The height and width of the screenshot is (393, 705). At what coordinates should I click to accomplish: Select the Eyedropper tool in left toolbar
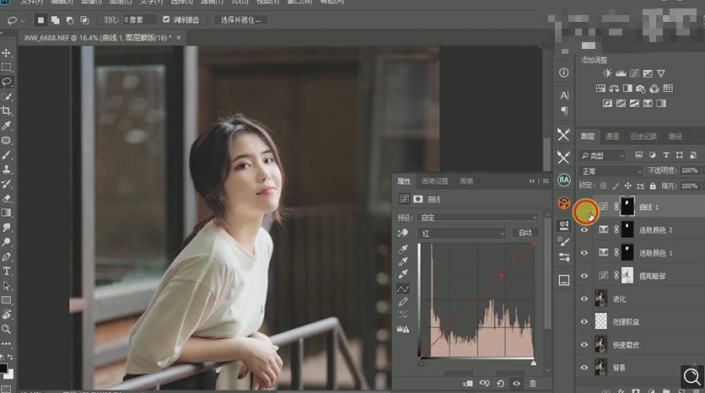point(6,125)
